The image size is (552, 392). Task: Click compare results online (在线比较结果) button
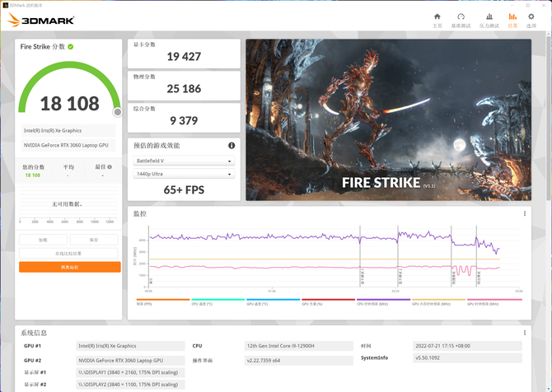pos(69,254)
